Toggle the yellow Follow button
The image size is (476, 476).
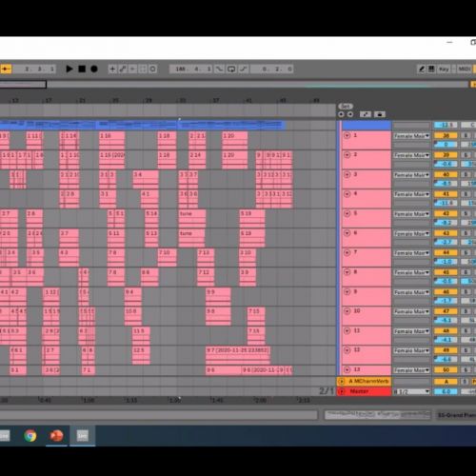[x=6, y=69]
